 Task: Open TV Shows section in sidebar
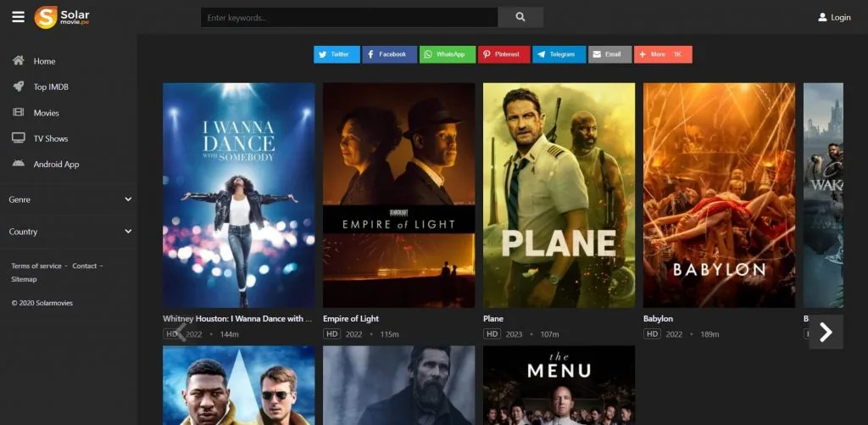pyautogui.click(x=50, y=138)
